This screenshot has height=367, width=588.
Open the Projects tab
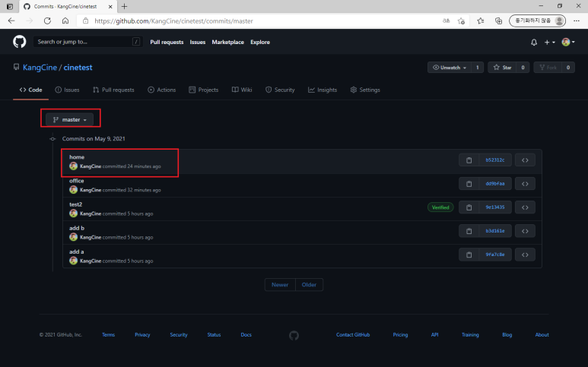tap(204, 90)
